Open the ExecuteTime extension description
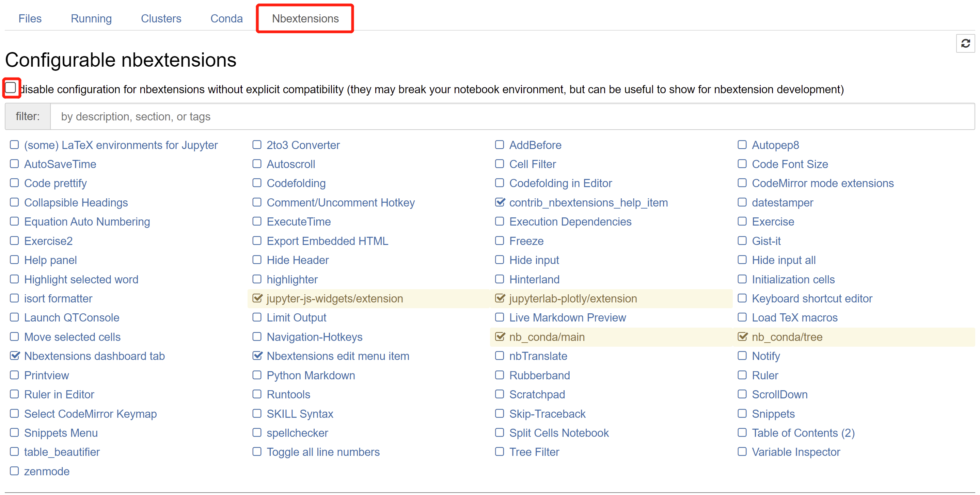The height and width of the screenshot is (495, 980). [x=298, y=222]
